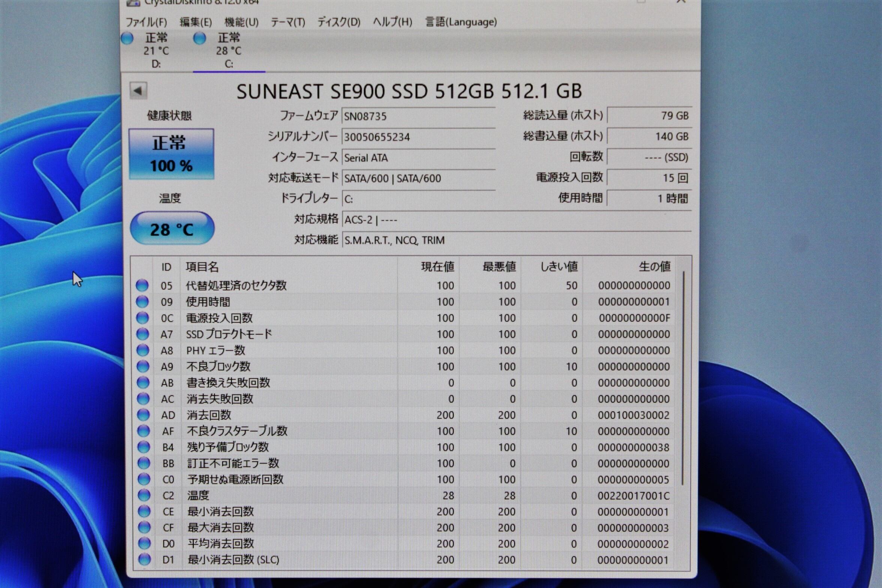The width and height of the screenshot is (882, 588).
Task: Click rotation rate value ---- (SSD)
Action: (x=649, y=157)
